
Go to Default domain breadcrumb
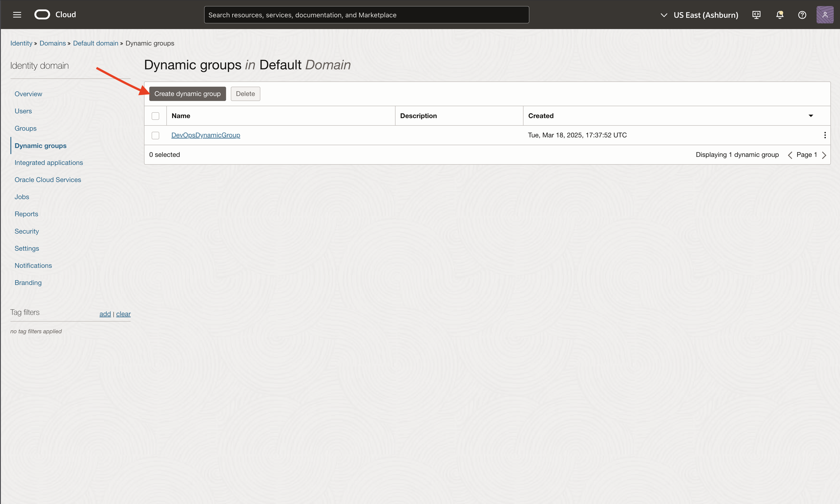click(x=95, y=43)
